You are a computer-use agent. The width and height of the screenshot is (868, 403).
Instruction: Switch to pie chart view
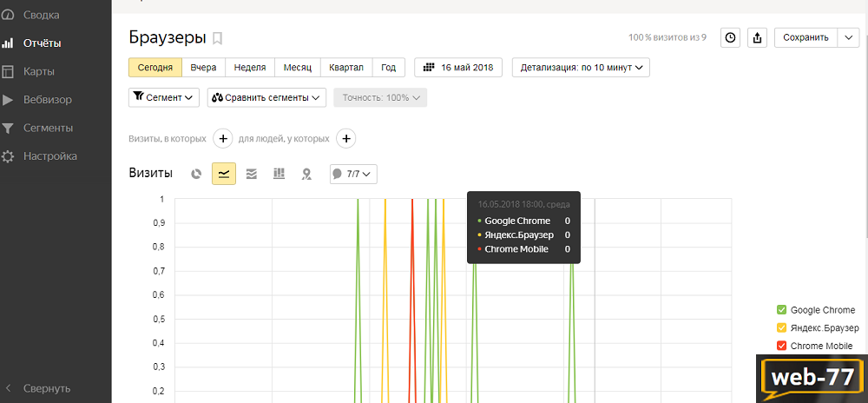tap(196, 174)
